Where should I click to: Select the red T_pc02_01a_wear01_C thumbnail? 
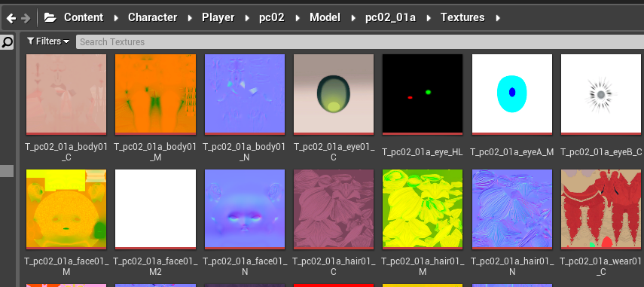[601, 209]
